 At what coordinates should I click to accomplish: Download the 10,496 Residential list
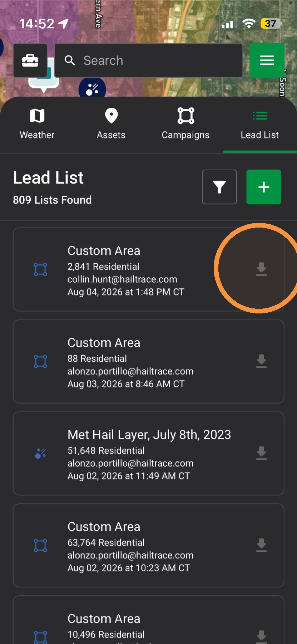(x=261, y=636)
